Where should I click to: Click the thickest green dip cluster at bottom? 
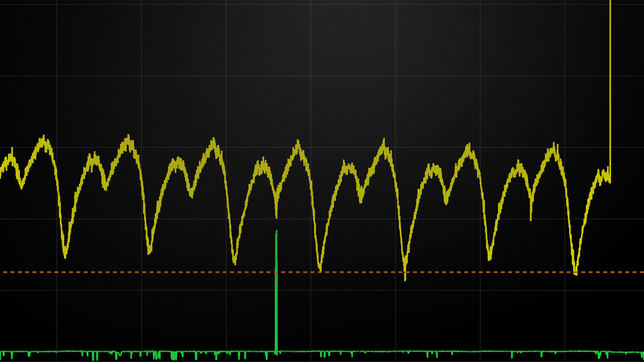click(x=174, y=356)
